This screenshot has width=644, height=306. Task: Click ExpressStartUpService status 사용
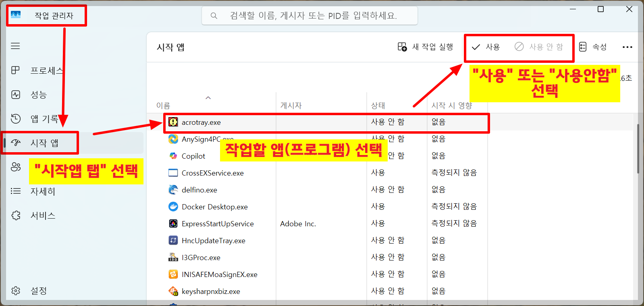click(x=378, y=223)
